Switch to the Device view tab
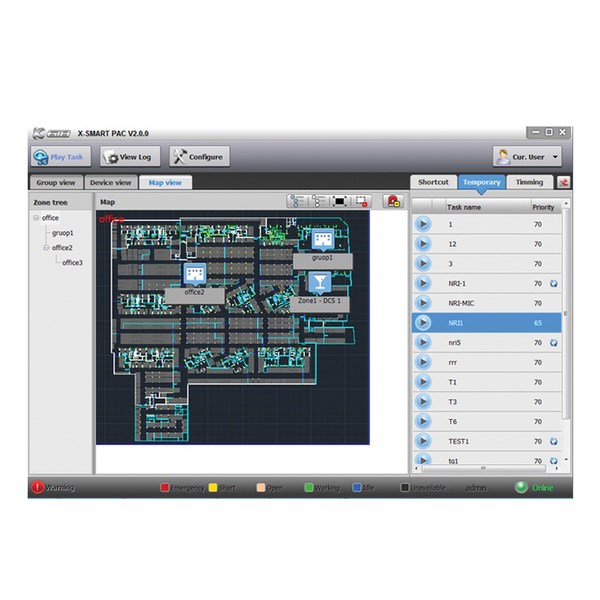This screenshot has height=600, width=600. point(111,183)
